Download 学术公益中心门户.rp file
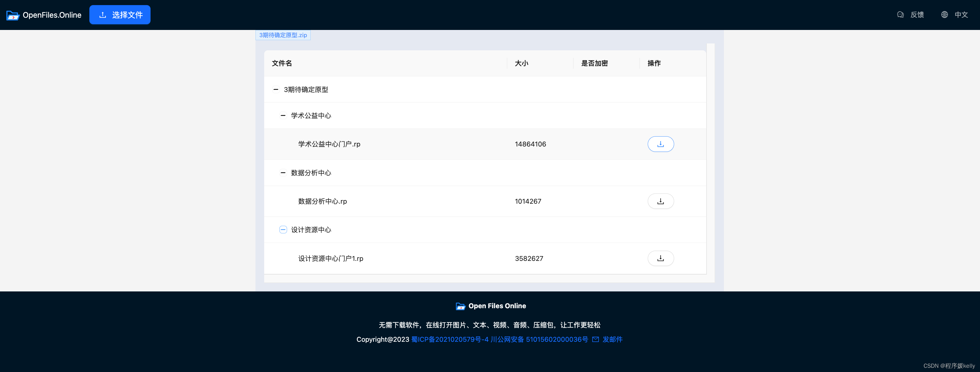The height and width of the screenshot is (372, 980). coord(660,144)
